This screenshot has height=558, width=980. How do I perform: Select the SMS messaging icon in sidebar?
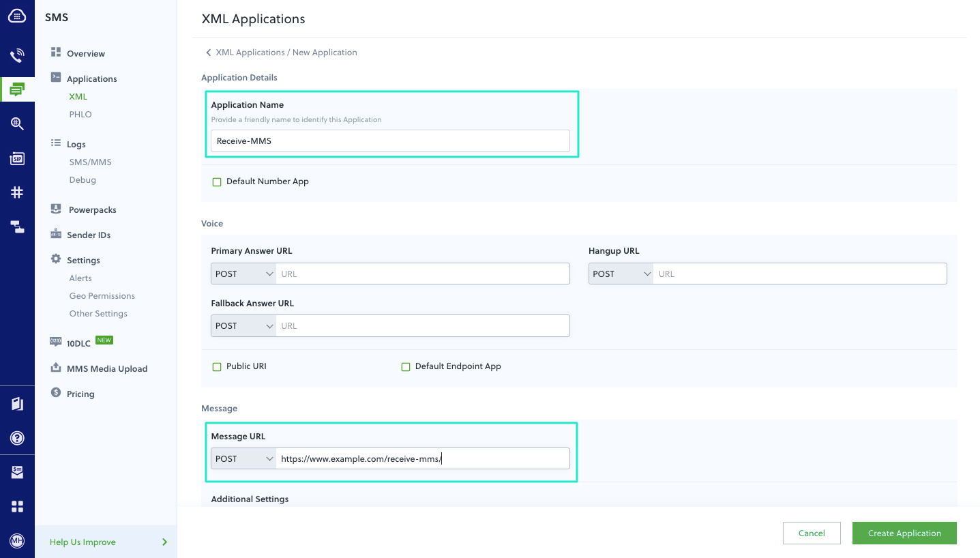17,89
